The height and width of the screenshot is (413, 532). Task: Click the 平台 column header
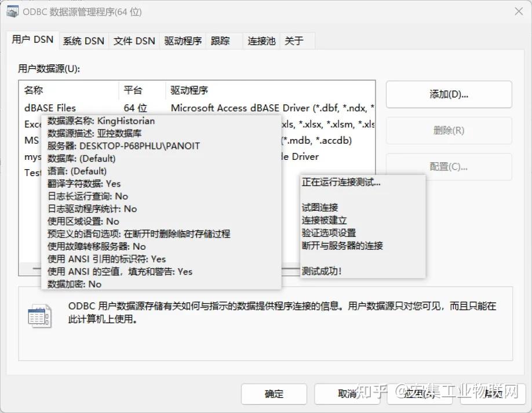142,90
